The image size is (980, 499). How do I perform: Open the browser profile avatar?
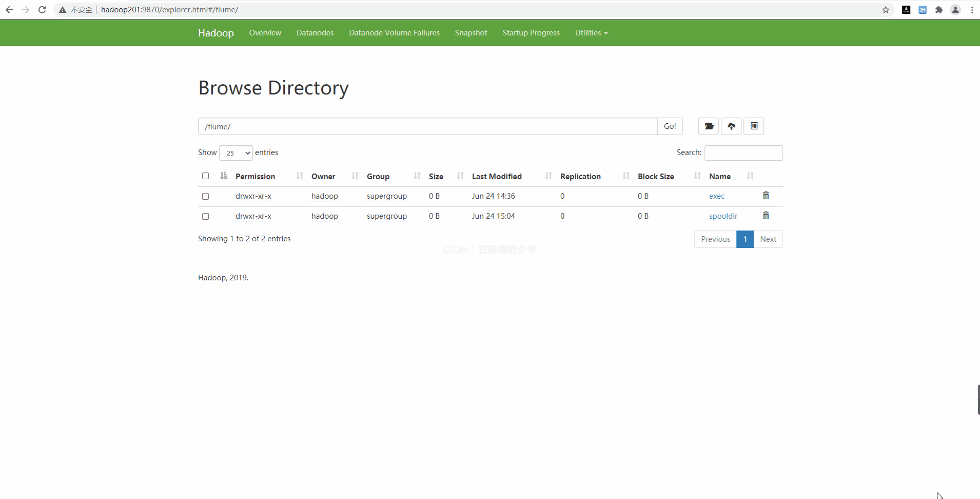click(x=955, y=10)
